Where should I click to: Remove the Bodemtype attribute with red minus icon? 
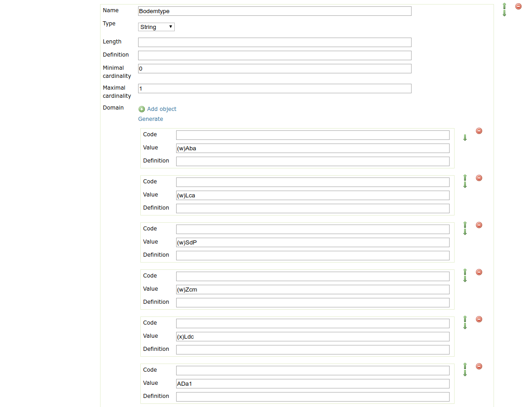click(518, 6)
